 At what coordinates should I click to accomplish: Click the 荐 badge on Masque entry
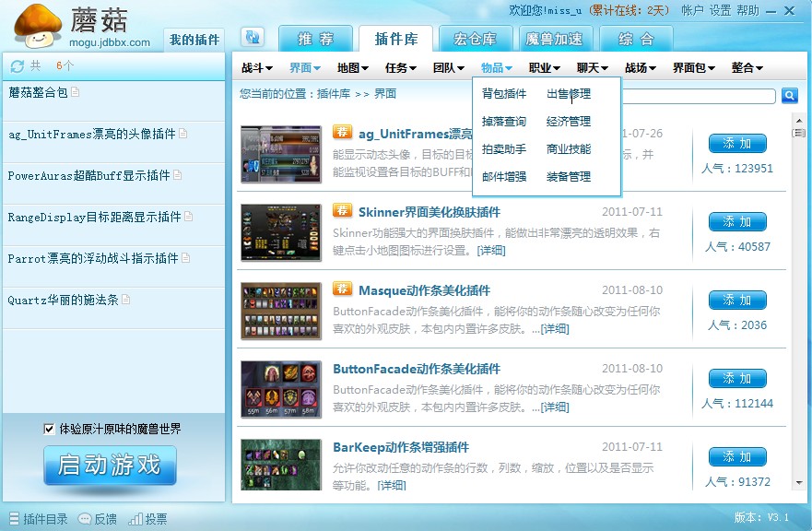click(x=342, y=289)
